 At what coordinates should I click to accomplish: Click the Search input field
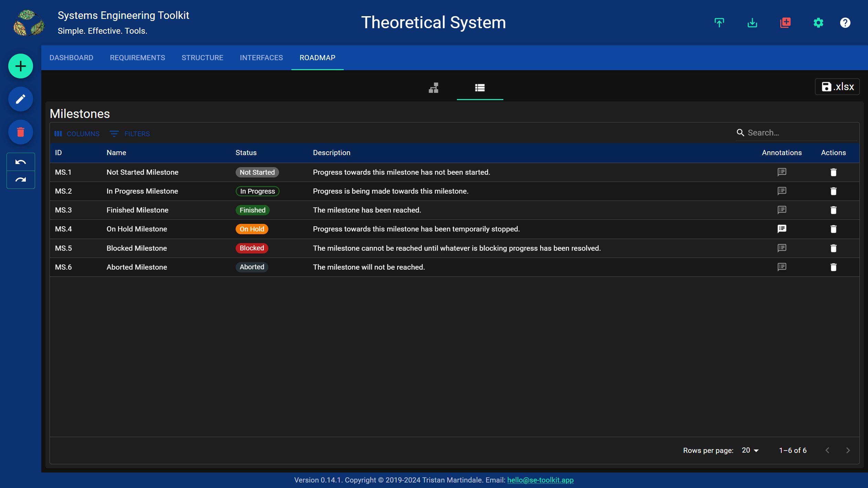pos(800,132)
